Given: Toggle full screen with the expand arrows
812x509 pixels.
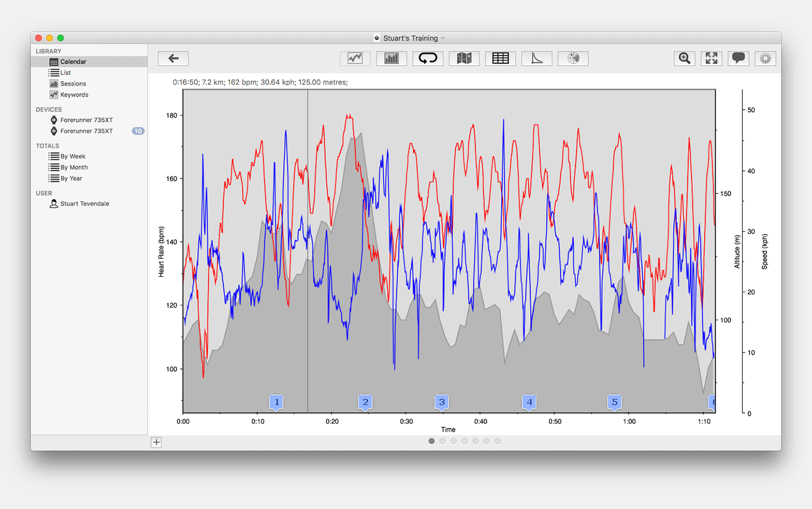Looking at the screenshot, I should (x=711, y=58).
